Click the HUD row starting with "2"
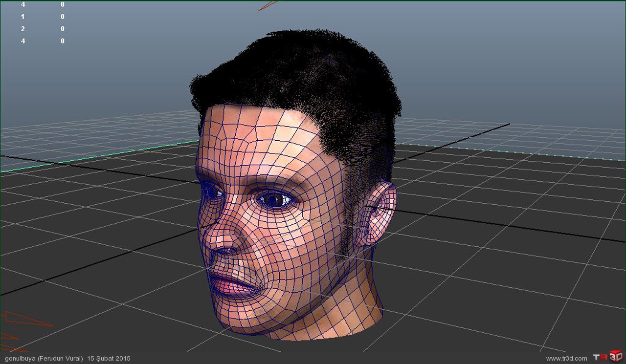The height and width of the screenshot is (364, 626). [43, 29]
